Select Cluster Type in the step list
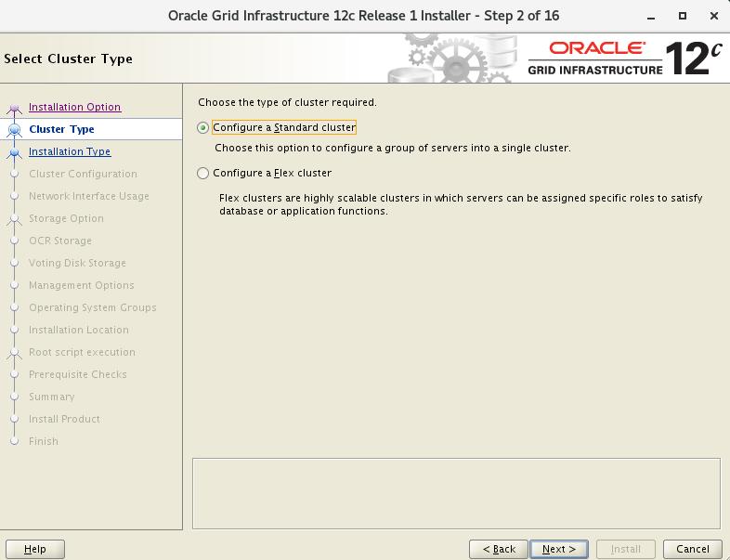Image resolution: width=730 pixels, height=560 pixels. point(61,129)
